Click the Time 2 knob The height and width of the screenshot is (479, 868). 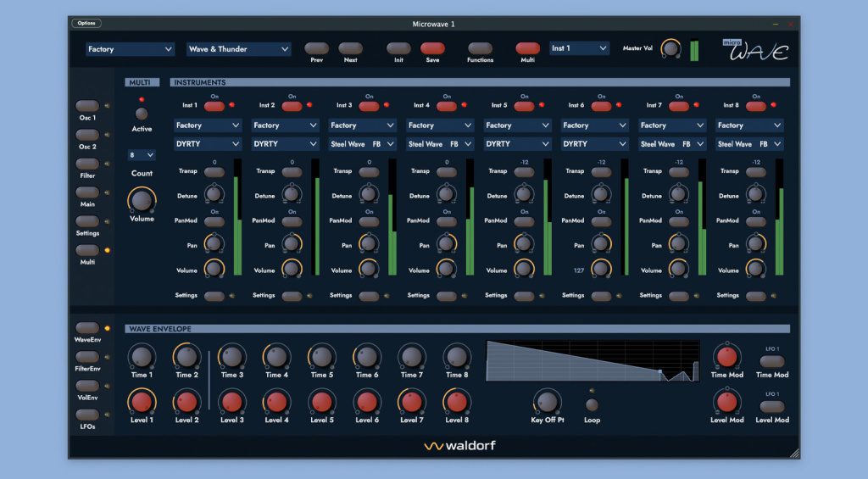187,357
